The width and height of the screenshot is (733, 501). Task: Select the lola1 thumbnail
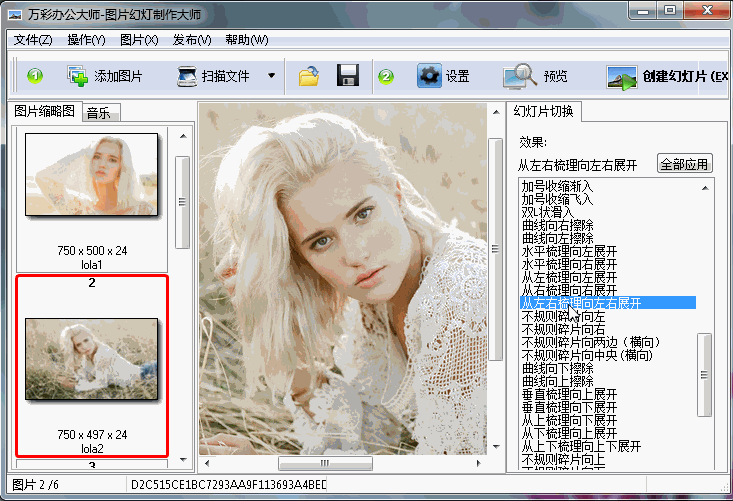(x=91, y=175)
